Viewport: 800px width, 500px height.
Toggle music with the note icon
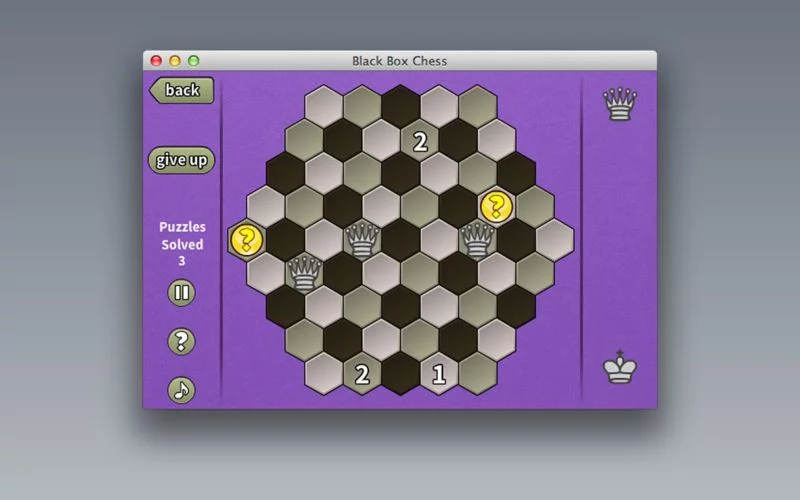point(182,390)
